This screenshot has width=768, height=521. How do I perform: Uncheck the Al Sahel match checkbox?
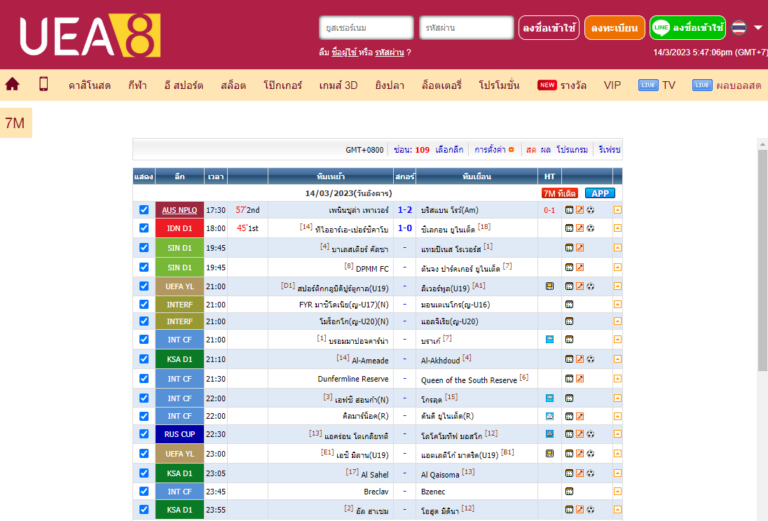(144, 473)
